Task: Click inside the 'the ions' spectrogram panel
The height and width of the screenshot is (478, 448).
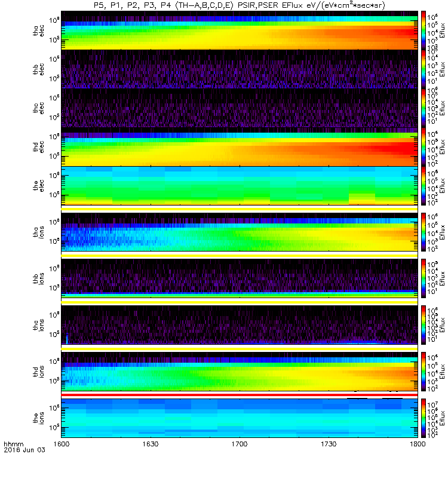Action: pos(240,418)
